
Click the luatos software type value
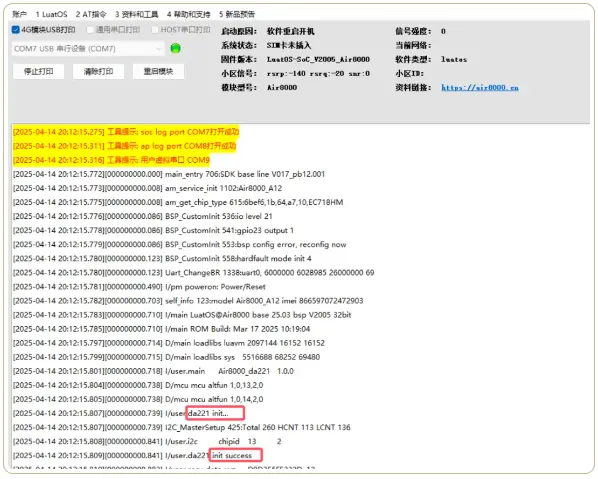coord(454,59)
